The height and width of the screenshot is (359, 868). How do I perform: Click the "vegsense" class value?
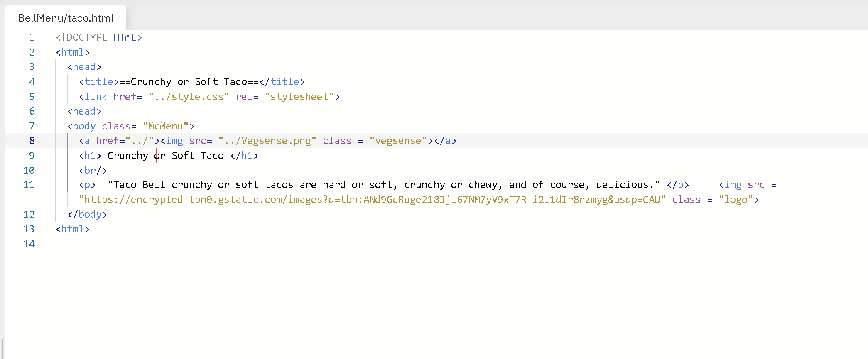pyautogui.click(x=398, y=141)
